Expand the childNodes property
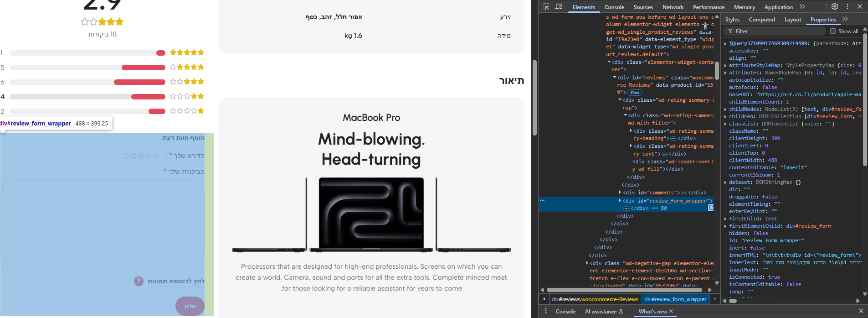 (x=725, y=109)
